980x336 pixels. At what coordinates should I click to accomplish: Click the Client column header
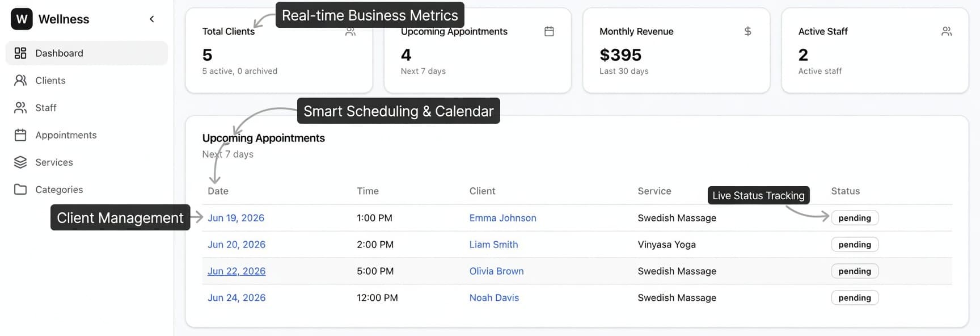483,191
